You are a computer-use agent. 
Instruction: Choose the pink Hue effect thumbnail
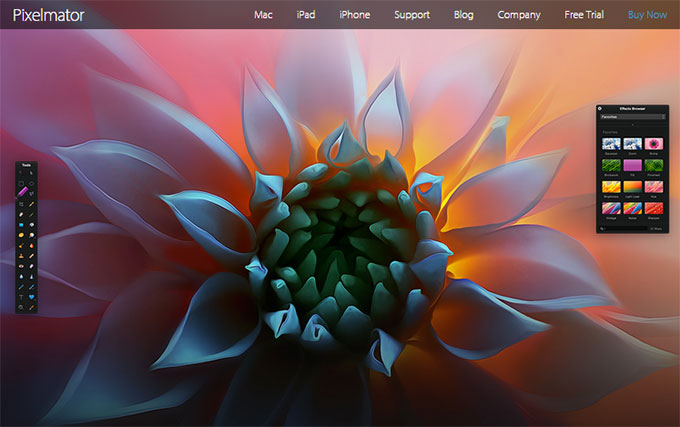tap(654, 187)
